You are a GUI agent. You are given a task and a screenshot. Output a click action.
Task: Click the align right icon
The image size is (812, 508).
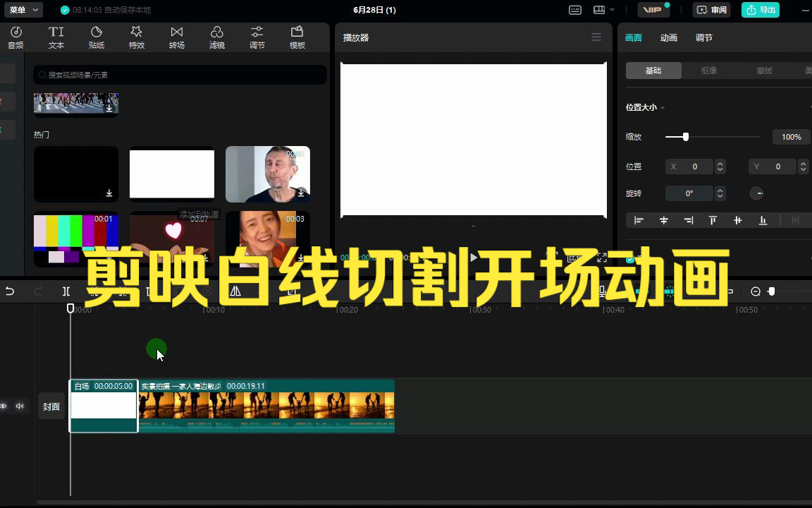click(688, 220)
